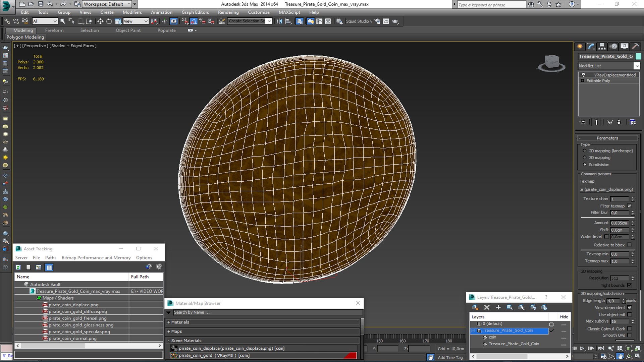Viewport: 644px width, 362px height.
Task: Select the Move transform tool
Action: click(100, 21)
